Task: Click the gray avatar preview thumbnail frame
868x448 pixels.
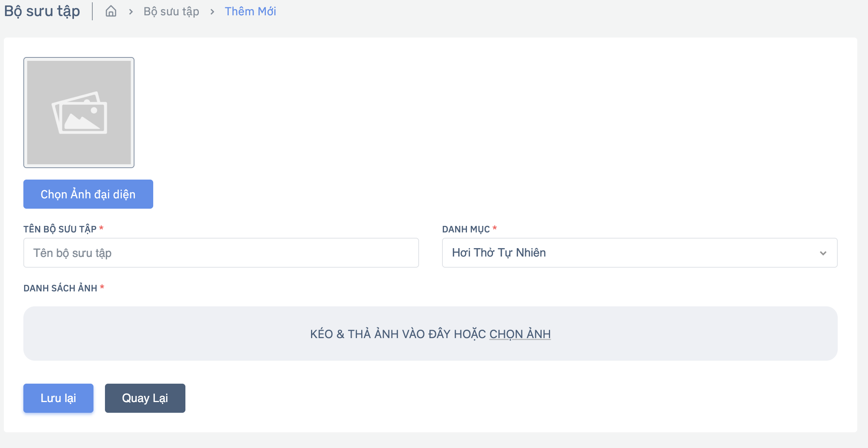Action: (x=79, y=113)
